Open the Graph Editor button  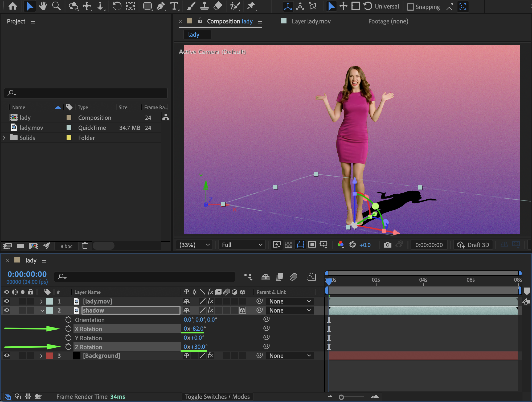(x=311, y=277)
